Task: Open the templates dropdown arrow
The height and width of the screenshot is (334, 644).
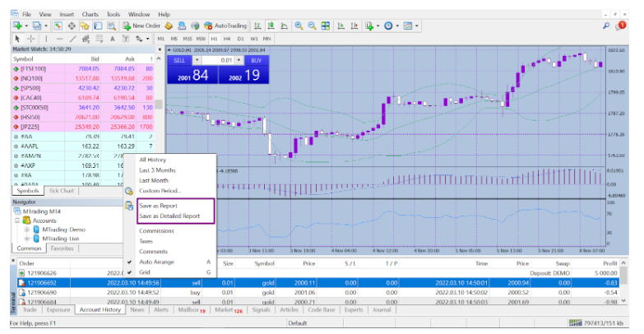Action: (x=416, y=26)
